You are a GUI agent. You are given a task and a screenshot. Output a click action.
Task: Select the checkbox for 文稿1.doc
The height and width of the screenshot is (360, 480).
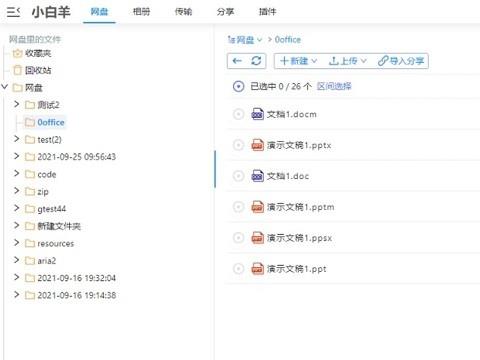238,176
